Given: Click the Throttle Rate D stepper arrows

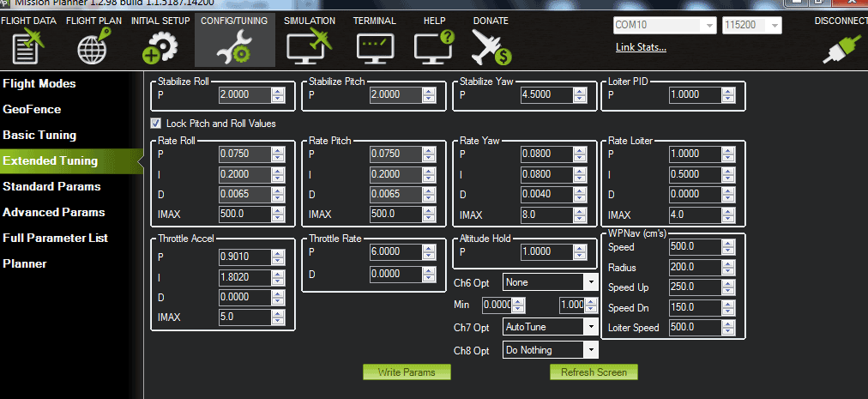Looking at the screenshot, I should (x=429, y=275).
